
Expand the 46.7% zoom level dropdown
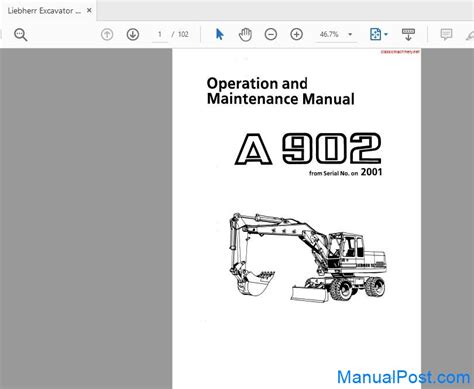pyautogui.click(x=350, y=34)
